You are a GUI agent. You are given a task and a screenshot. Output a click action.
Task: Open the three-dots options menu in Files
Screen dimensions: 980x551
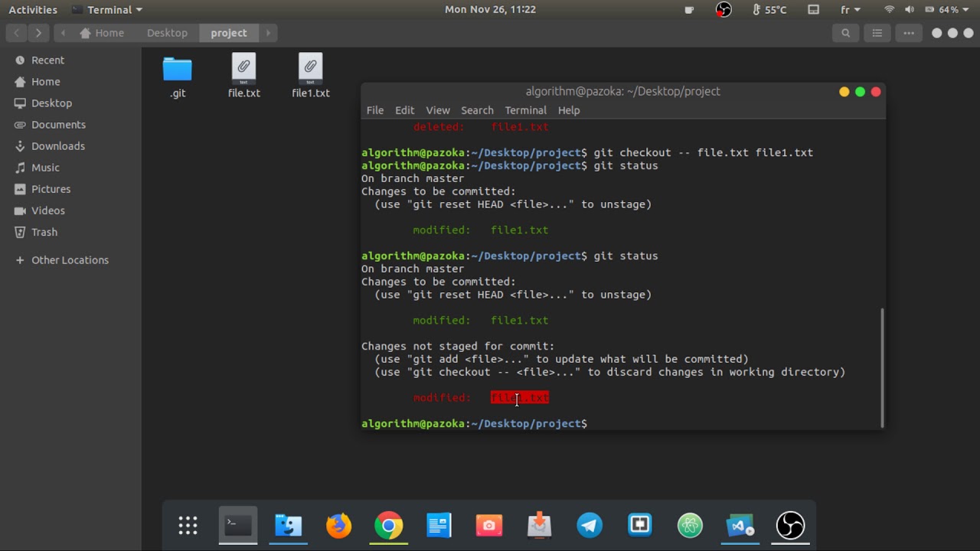(909, 33)
